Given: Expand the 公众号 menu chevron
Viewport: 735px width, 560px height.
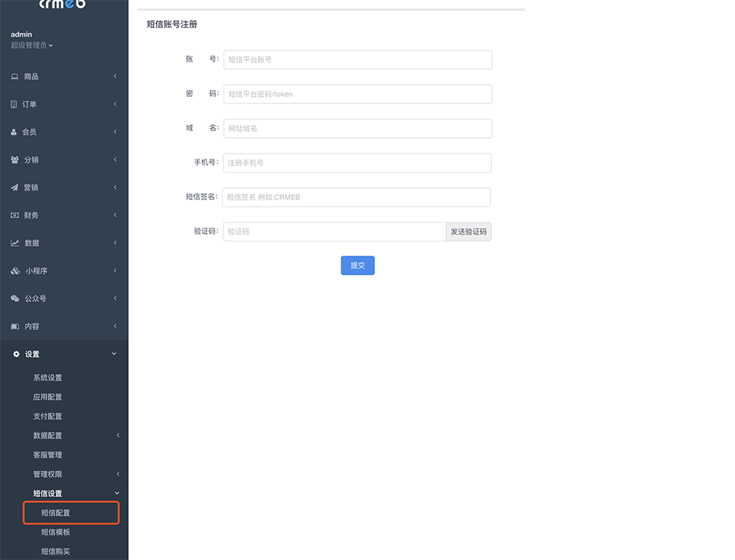Looking at the screenshot, I should [x=115, y=298].
